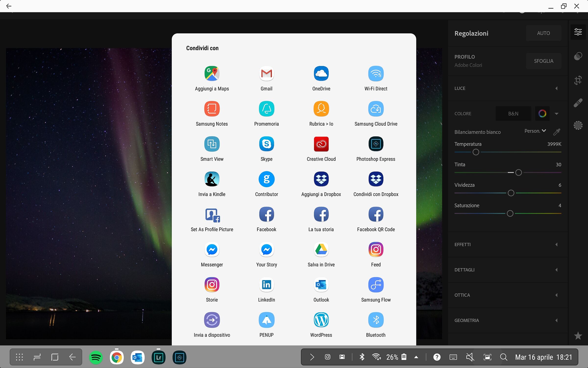Open the color mix wheel

coord(542,114)
